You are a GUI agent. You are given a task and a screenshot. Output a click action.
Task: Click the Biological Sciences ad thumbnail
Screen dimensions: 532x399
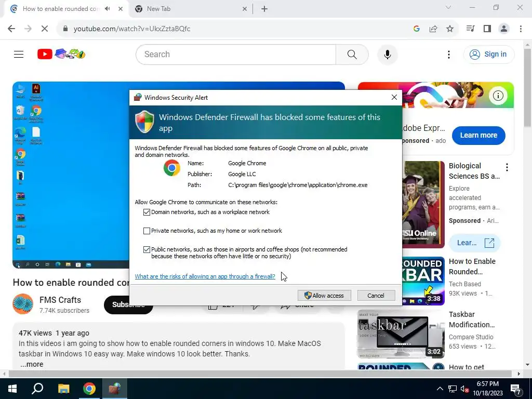(x=423, y=204)
